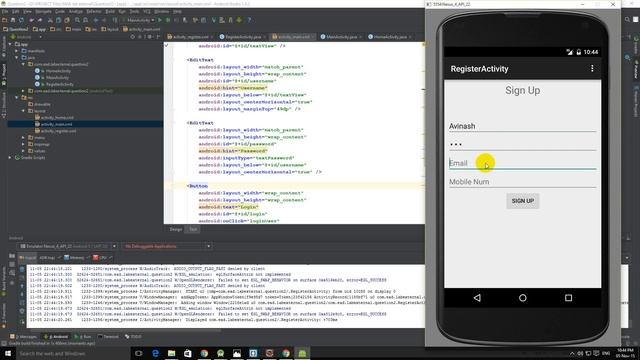Open overflow menu in emulator RegisterActivity
640x360 pixels.
(592, 69)
